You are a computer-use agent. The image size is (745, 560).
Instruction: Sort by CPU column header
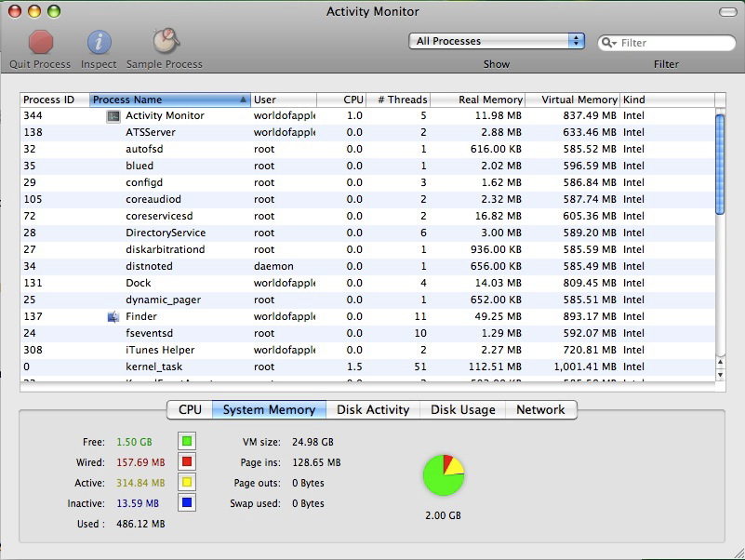[x=341, y=100]
